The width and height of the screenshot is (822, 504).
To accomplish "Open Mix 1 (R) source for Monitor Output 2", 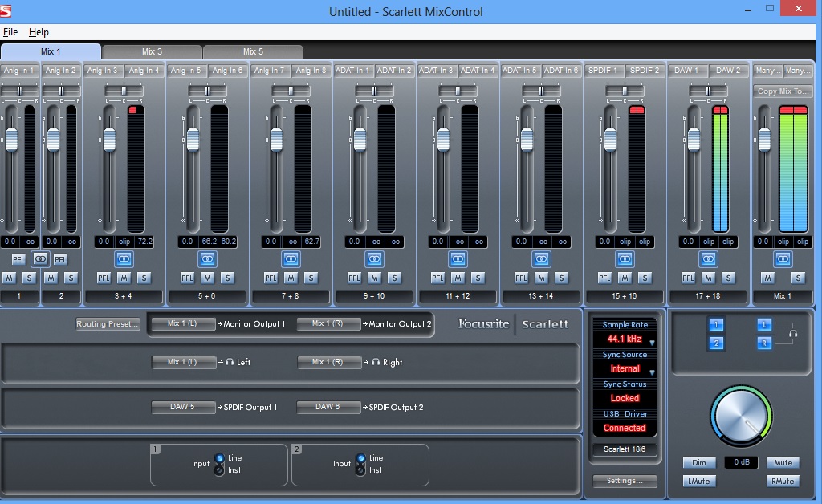I will (328, 323).
